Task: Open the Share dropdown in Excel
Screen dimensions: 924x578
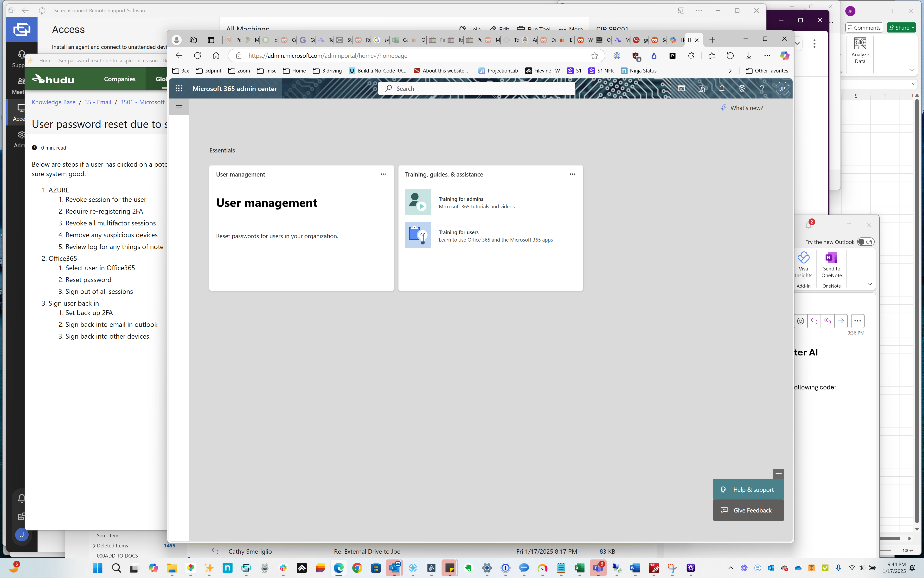Action: point(912,27)
